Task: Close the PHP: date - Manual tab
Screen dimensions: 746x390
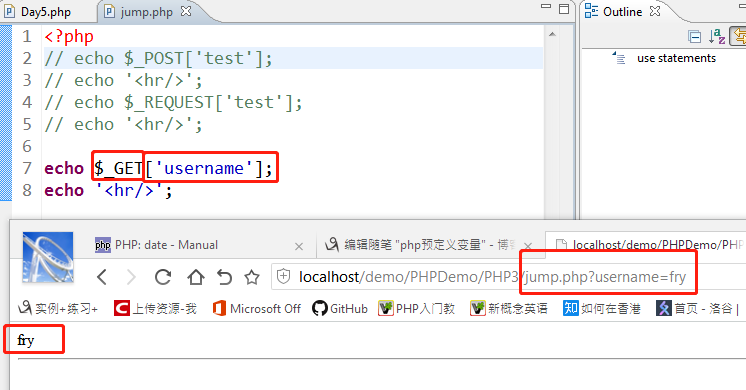Action: click(x=299, y=246)
